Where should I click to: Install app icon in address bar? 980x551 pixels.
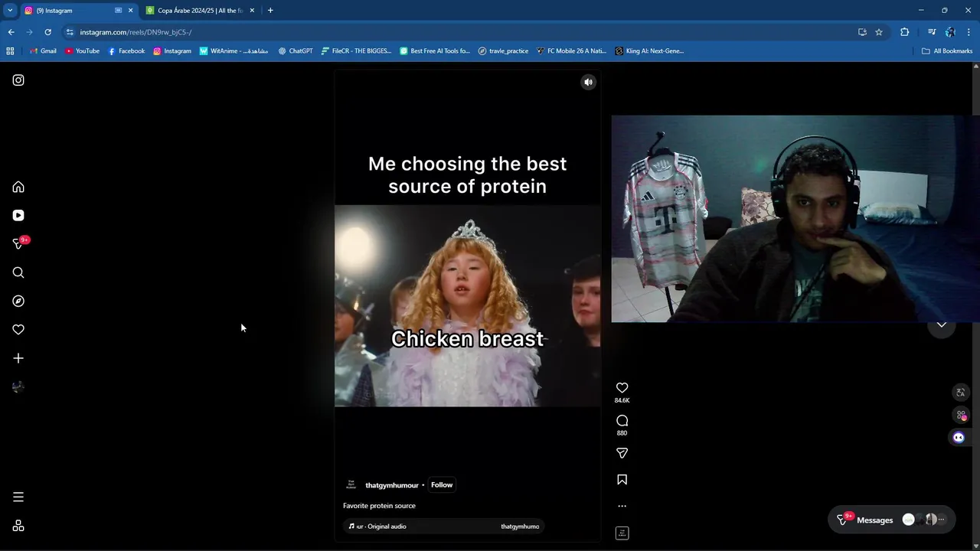pyautogui.click(x=862, y=32)
